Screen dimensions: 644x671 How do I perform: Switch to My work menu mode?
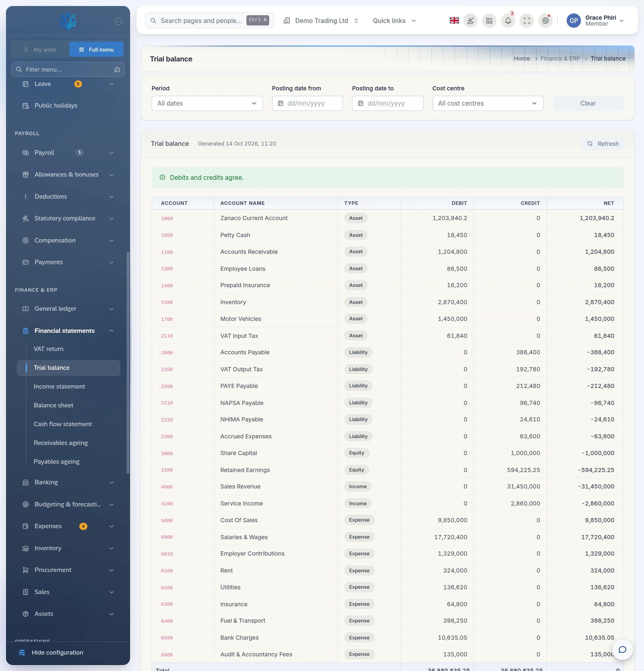coord(40,50)
